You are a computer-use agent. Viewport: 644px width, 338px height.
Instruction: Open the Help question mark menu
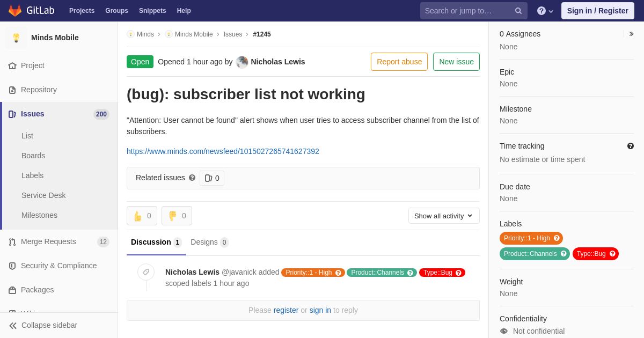[x=545, y=11]
